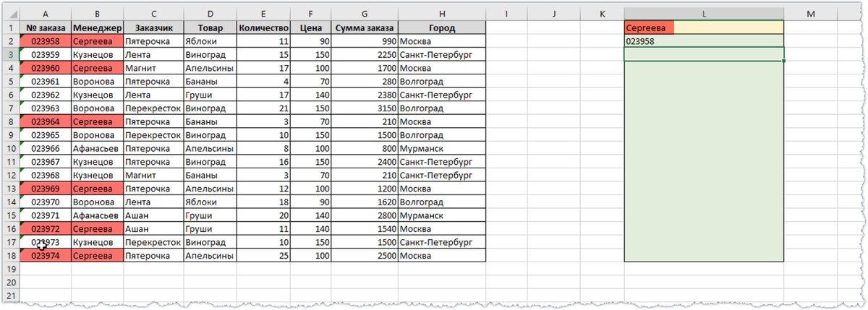The width and height of the screenshot is (868, 310).
Task: Click 'Лента' in row 6
Action: click(153, 95)
